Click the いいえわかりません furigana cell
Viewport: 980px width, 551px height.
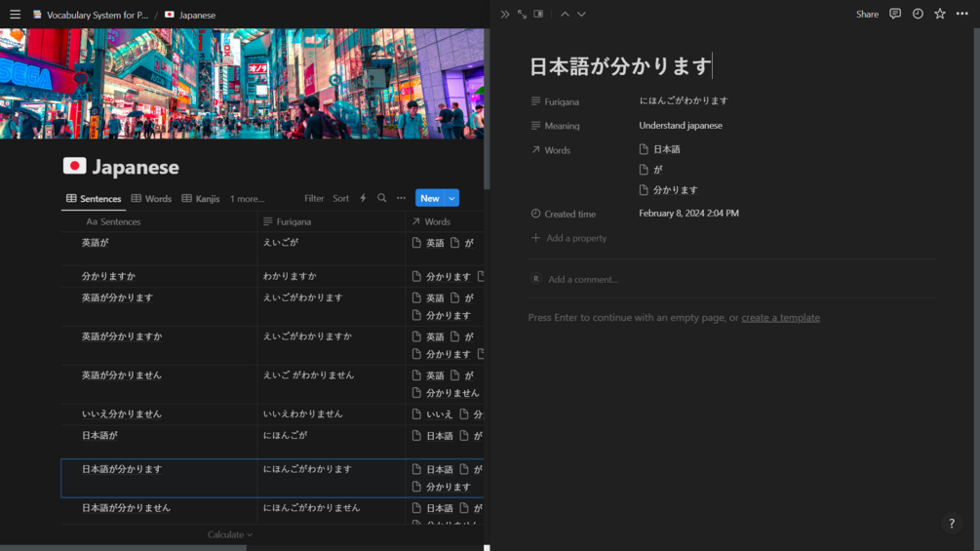coord(332,414)
